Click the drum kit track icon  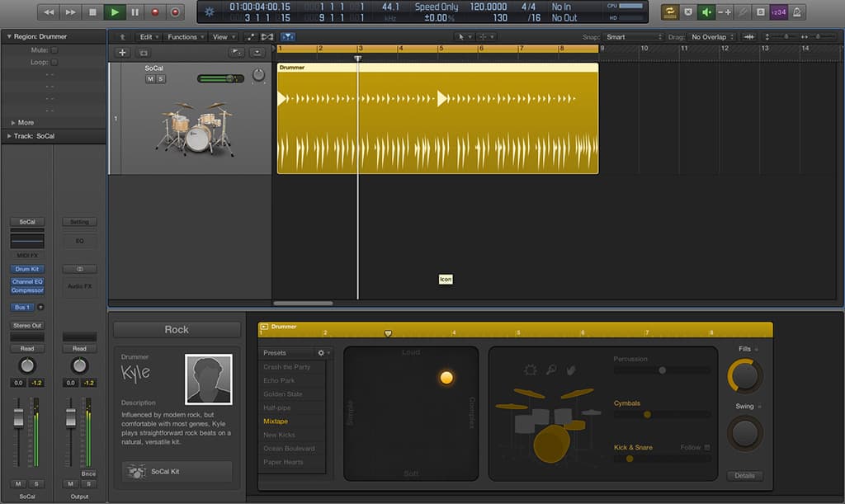[x=196, y=128]
